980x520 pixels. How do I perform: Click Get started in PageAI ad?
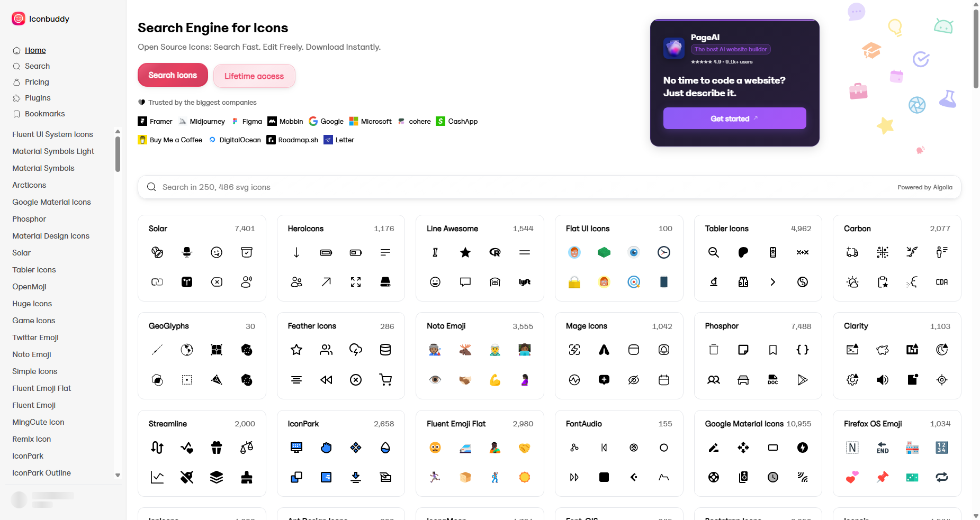[x=734, y=118]
